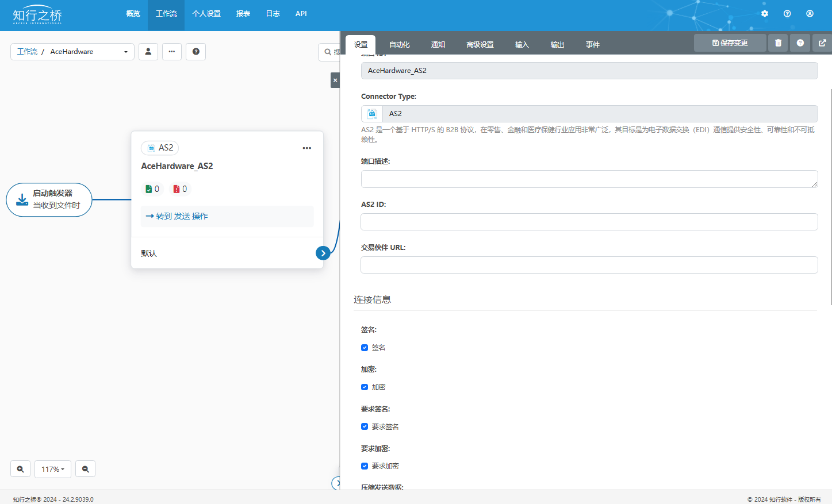This screenshot has height=504, width=832.
Task: Delete connector with trash icon
Action: pyautogui.click(x=778, y=43)
